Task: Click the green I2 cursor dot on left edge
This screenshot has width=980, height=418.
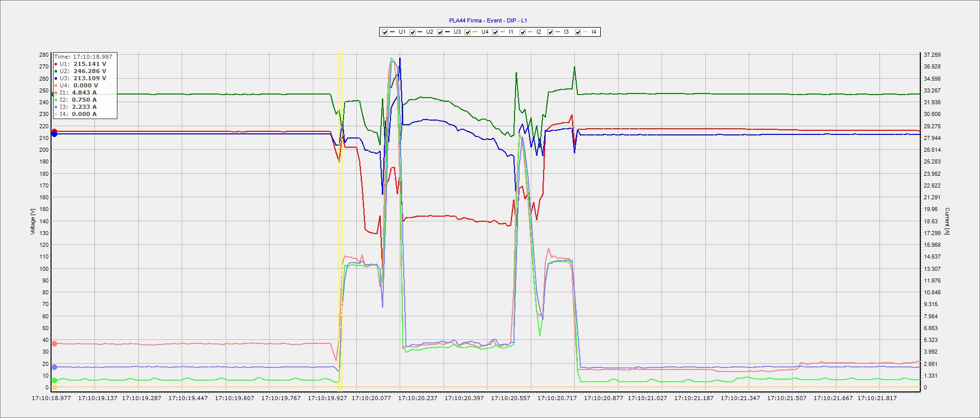Action: pyautogui.click(x=54, y=380)
